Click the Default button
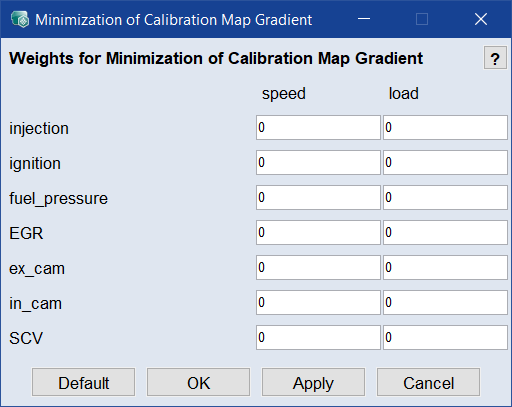Screen dimensions: 512x407 pos(84,382)
